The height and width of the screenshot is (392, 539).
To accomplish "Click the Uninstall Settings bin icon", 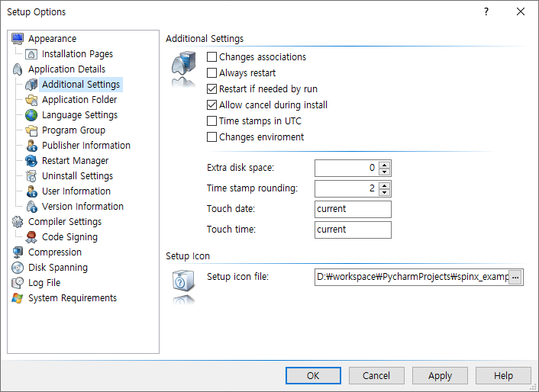I will 31,176.
